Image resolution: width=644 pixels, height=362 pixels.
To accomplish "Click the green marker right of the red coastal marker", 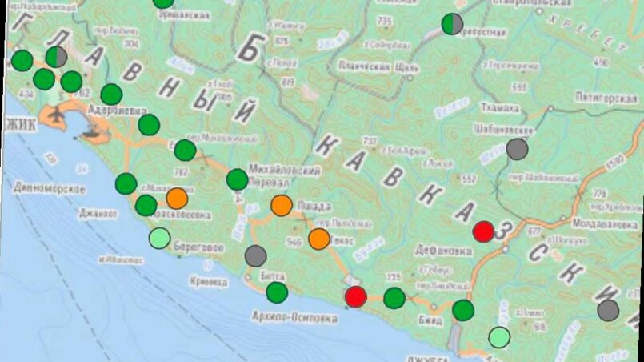I will (394, 298).
